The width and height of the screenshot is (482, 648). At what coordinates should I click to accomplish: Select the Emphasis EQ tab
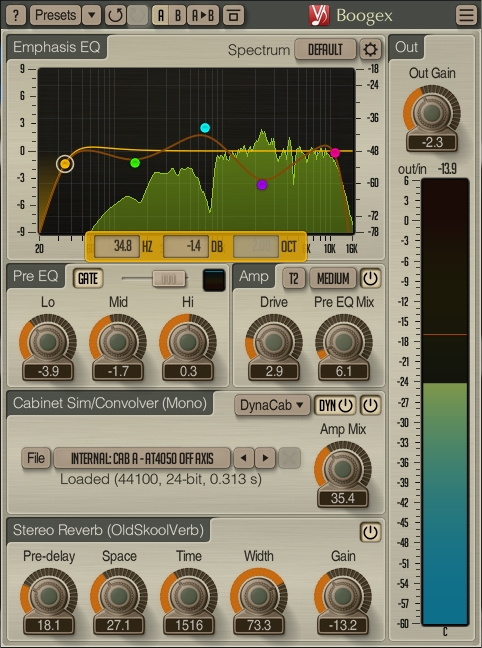(x=57, y=47)
